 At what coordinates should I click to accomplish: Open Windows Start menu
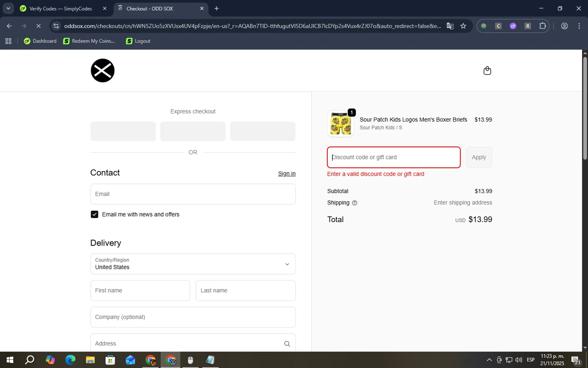coord(10,360)
